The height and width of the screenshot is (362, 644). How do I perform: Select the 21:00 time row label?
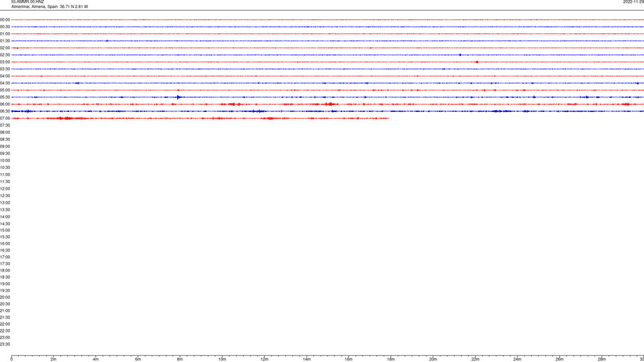click(x=5, y=310)
